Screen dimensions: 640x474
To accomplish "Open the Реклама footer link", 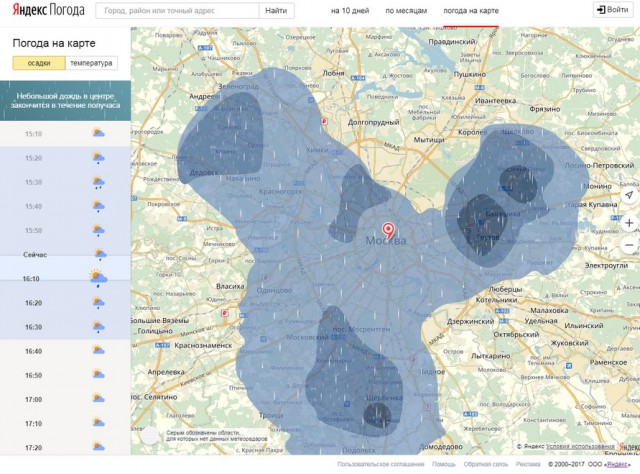I will [528, 464].
